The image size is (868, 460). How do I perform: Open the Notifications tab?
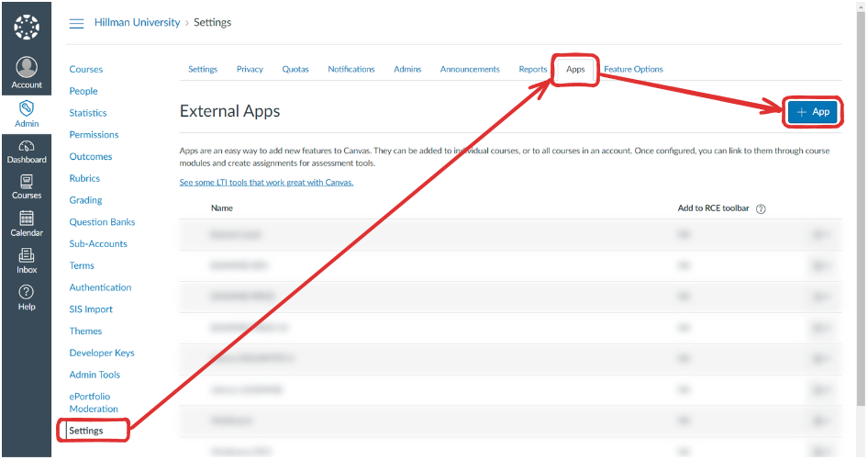coord(351,69)
